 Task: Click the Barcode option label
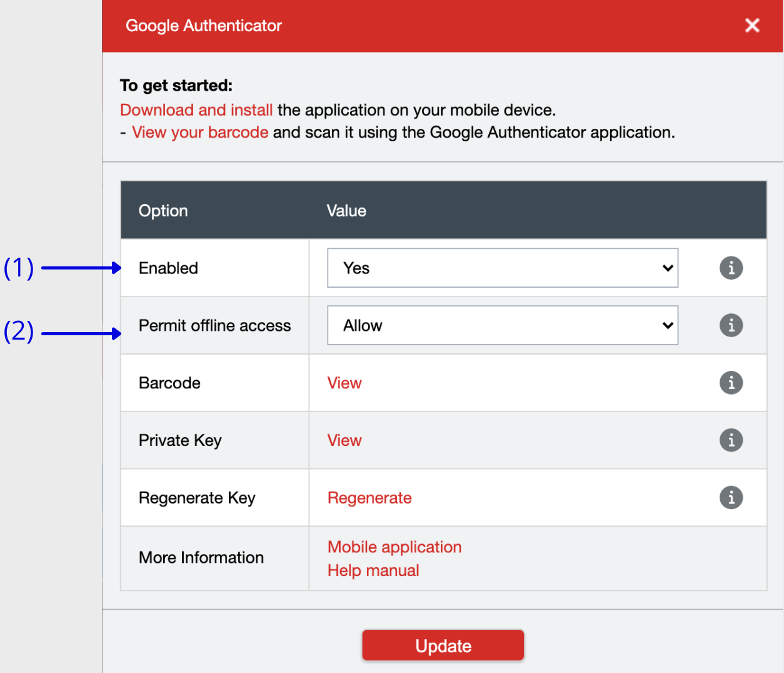coord(169,383)
